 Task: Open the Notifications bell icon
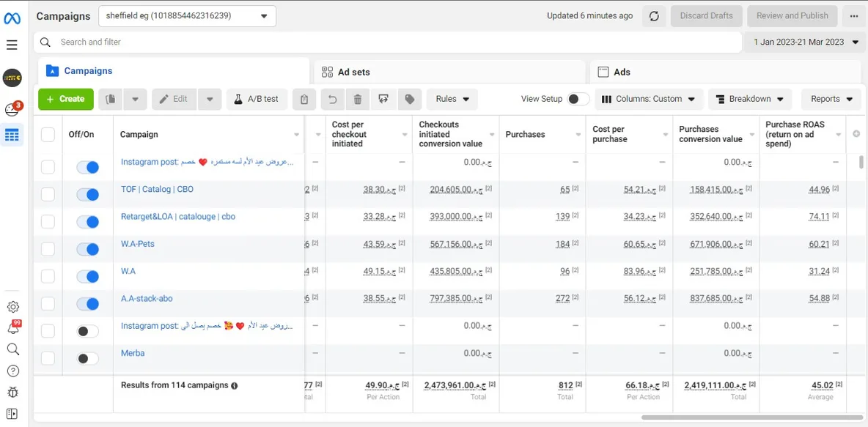pos(13,327)
